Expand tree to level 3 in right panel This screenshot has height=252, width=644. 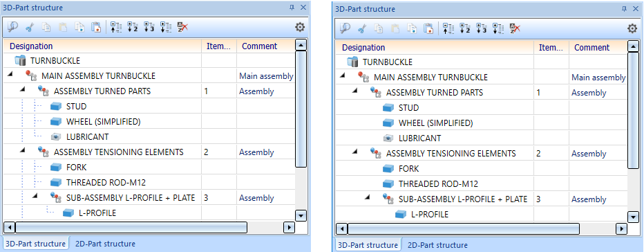(x=482, y=28)
